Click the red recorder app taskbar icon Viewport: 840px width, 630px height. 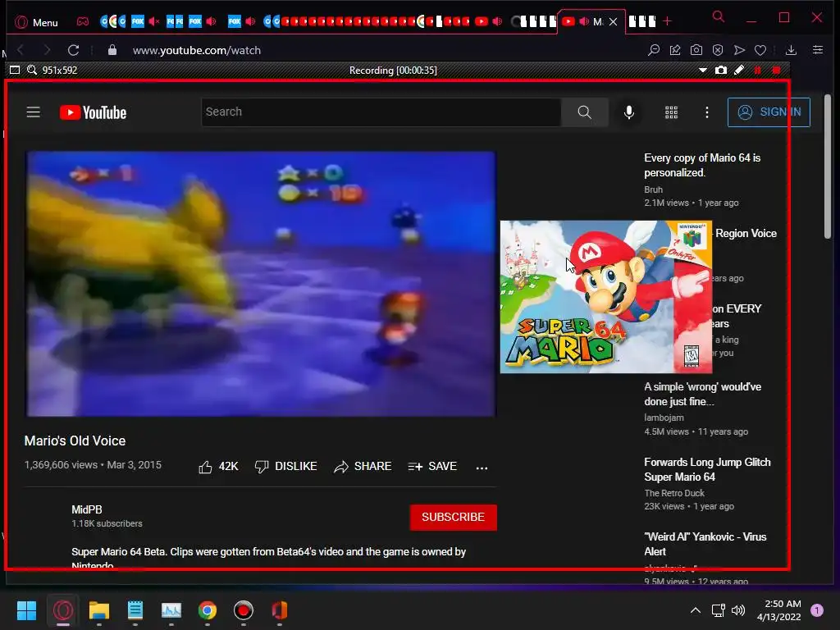click(x=243, y=610)
